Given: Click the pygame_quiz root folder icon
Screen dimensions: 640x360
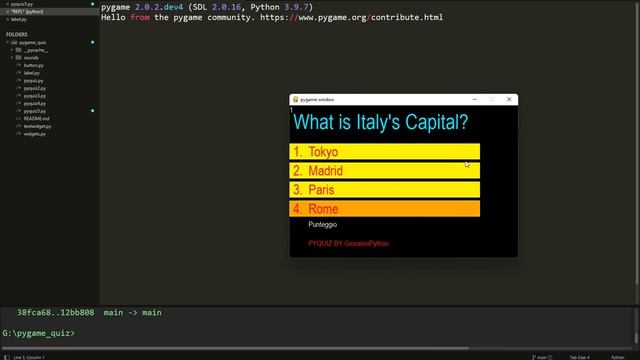Looking at the screenshot, I should pyautogui.click(x=14, y=42).
